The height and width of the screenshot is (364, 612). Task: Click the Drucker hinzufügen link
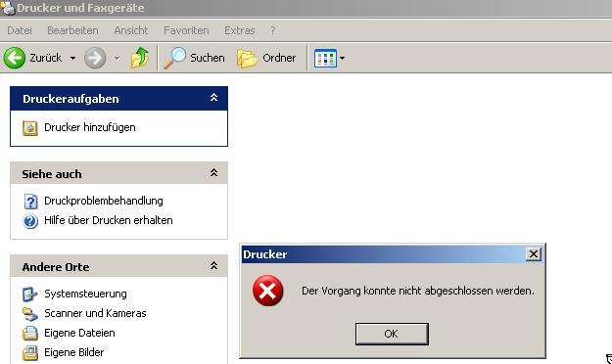click(90, 127)
